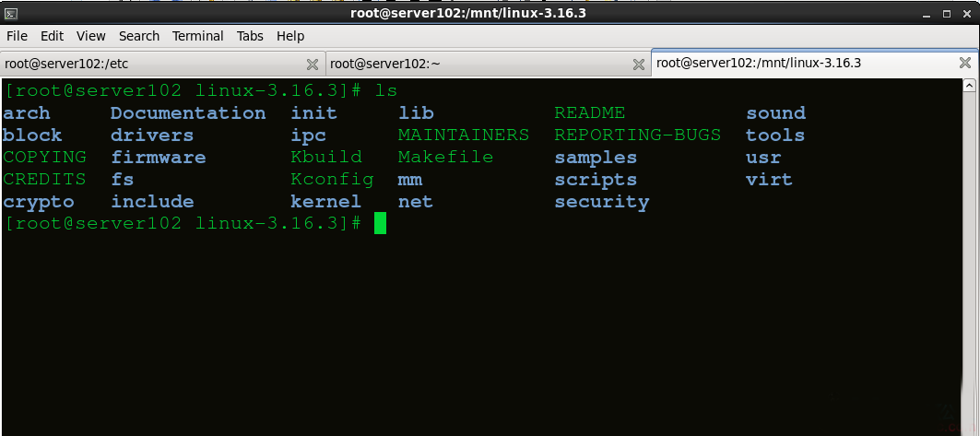The image size is (980, 436).
Task: Click the 'usr' directory name
Action: (x=763, y=158)
